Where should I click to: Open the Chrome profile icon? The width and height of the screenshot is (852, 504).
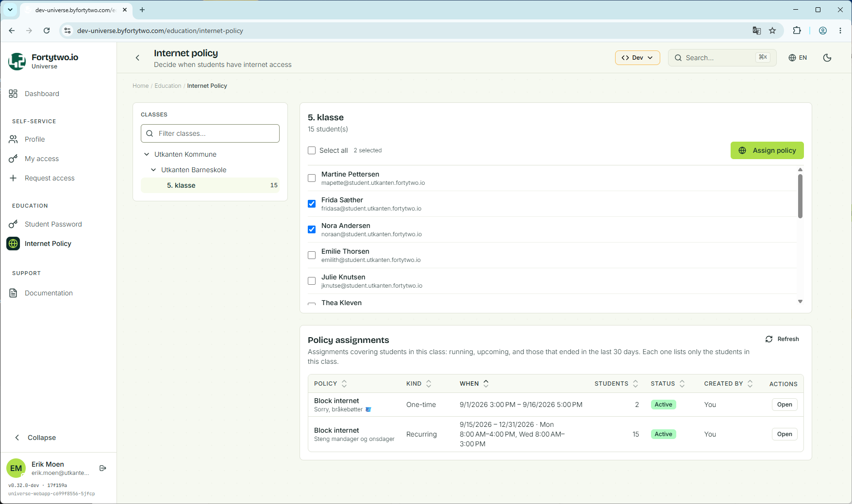click(x=823, y=31)
